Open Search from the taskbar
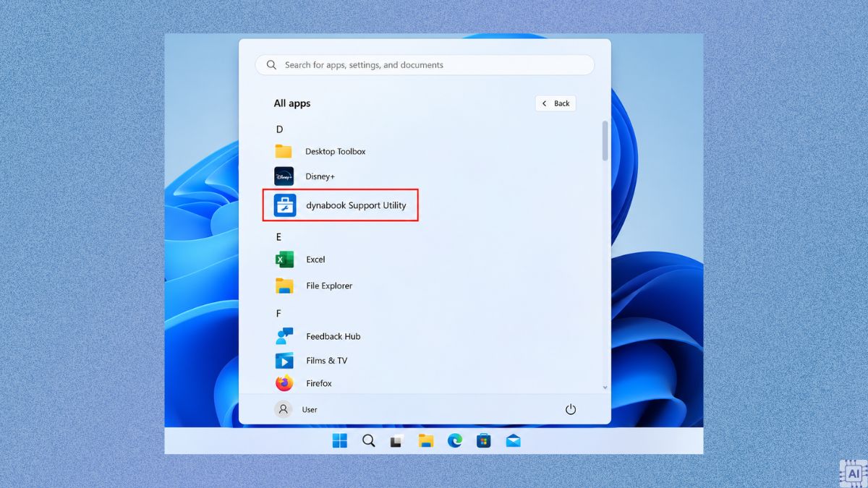Screen dimensions: 868x488 369,441
